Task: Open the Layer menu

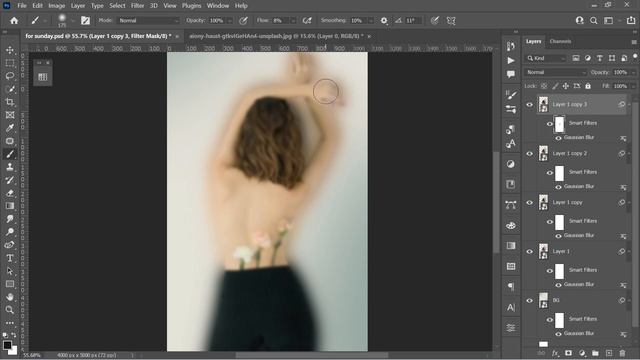Action: click(78, 6)
